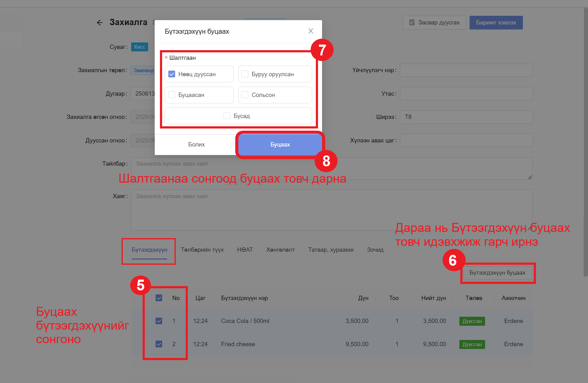Open the Төлбөрийн түүх tab
Viewport: 588px width, 383px height.
[x=202, y=250]
